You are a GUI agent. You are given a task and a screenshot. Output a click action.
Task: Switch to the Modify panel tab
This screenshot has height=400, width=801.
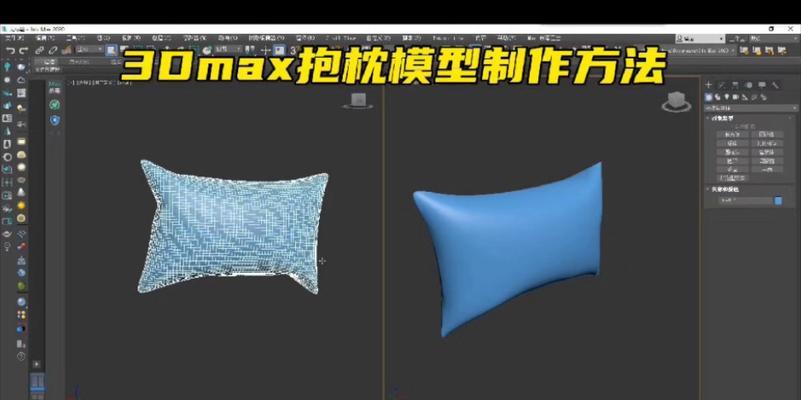coord(722,85)
